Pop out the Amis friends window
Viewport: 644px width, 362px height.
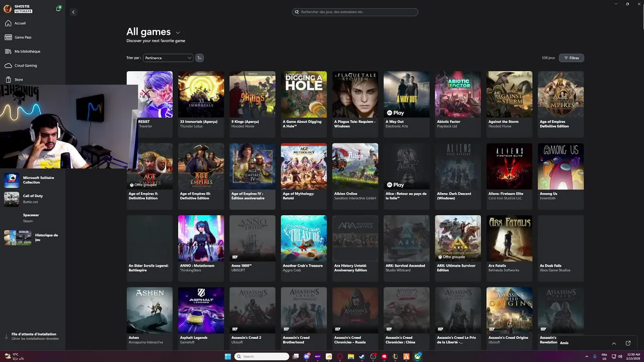[628, 343]
